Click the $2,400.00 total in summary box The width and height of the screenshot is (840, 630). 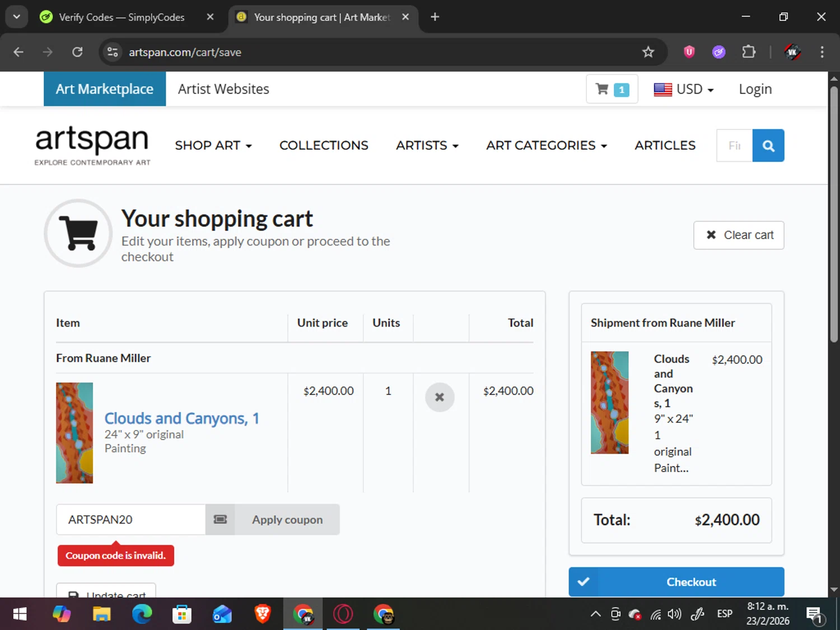(x=727, y=520)
